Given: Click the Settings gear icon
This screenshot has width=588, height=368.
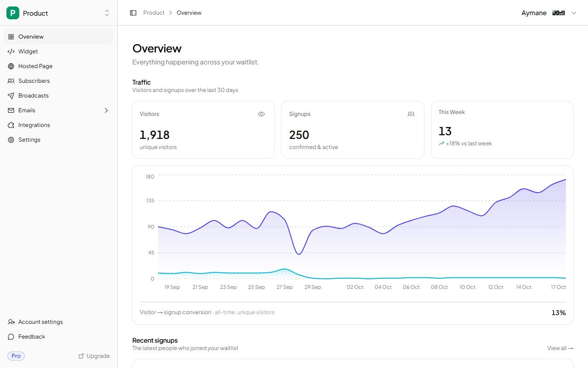Looking at the screenshot, I should [x=11, y=140].
